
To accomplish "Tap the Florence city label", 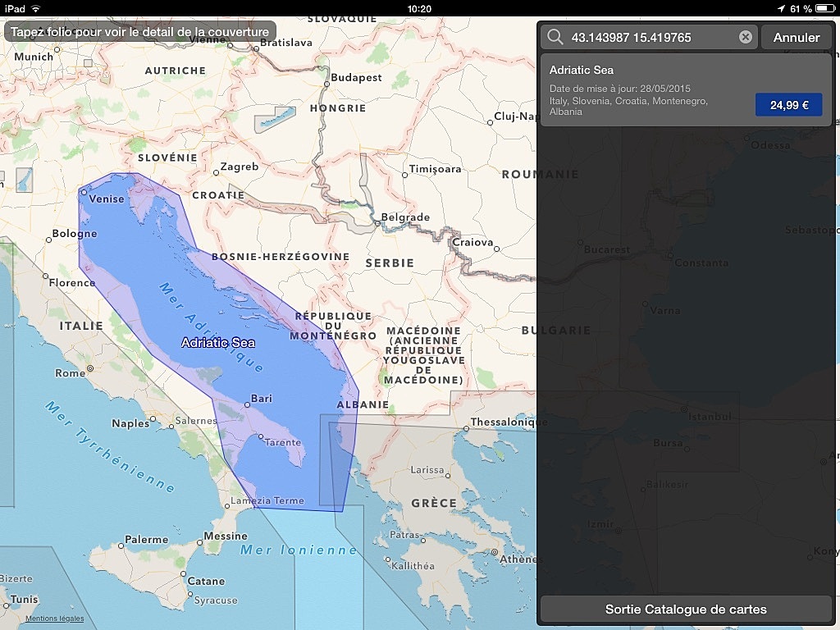I will pyautogui.click(x=72, y=282).
